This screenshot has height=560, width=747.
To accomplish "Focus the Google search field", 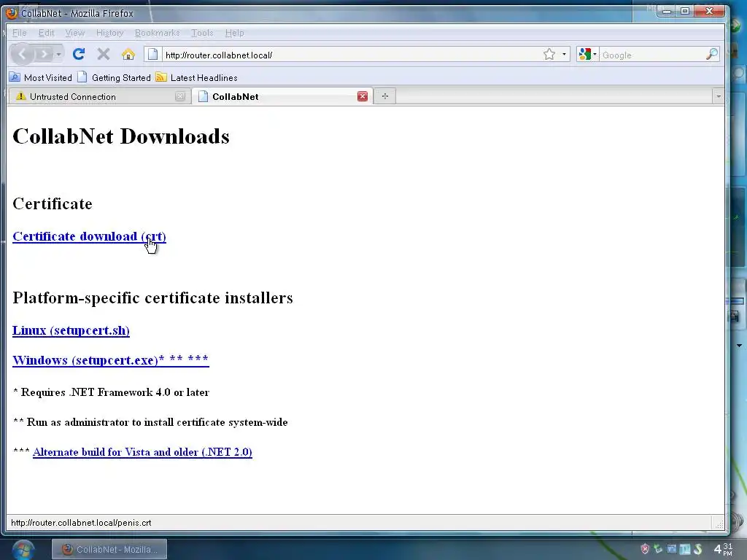I will click(x=652, y=55).
